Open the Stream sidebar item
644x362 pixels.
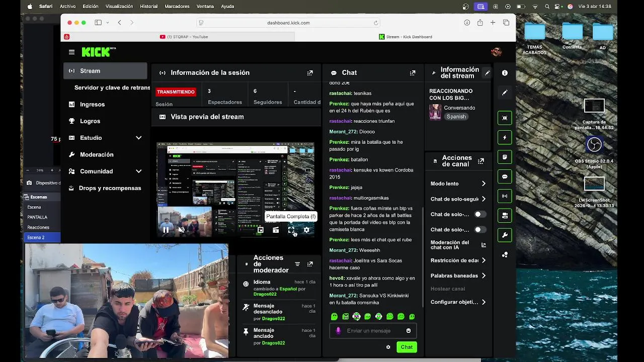click(105, 71)
